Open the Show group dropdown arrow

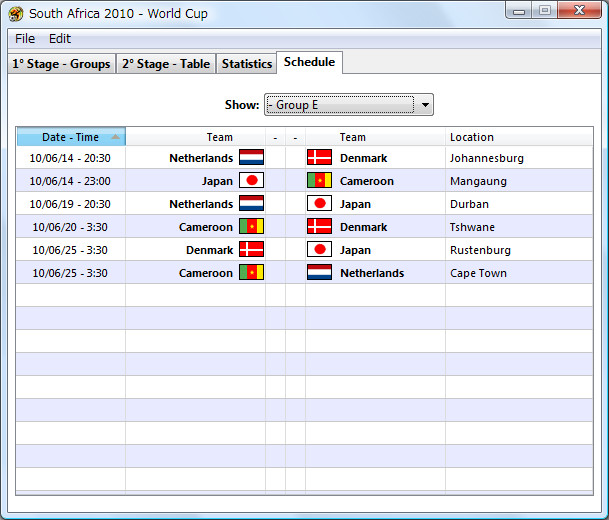point(425,104)
